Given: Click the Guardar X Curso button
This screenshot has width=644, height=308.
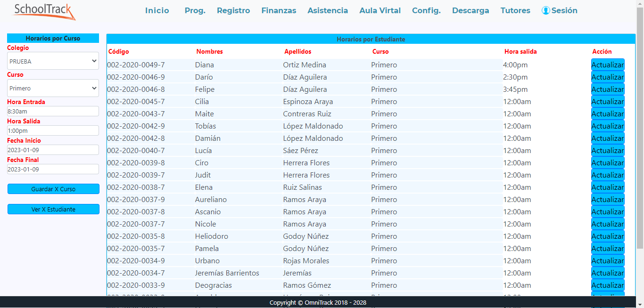Looking at the screenshot, I should pos(53,189).
